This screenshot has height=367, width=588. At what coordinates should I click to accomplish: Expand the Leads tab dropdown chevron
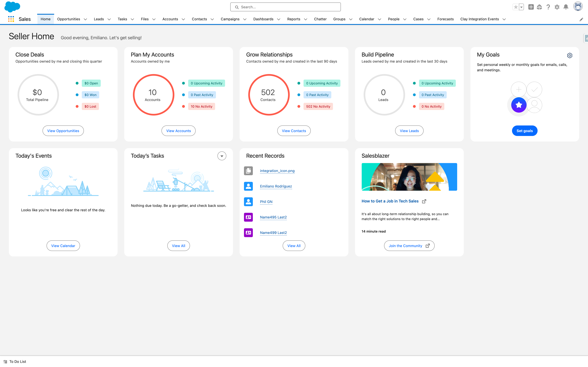[109, 19]
